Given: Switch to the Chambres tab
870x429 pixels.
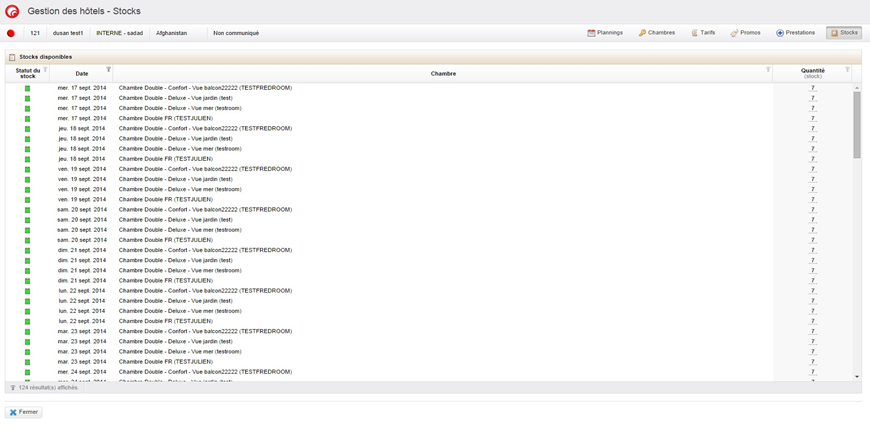Looking at the screenshot, I should pyautogui.click(x=657, y=33).
